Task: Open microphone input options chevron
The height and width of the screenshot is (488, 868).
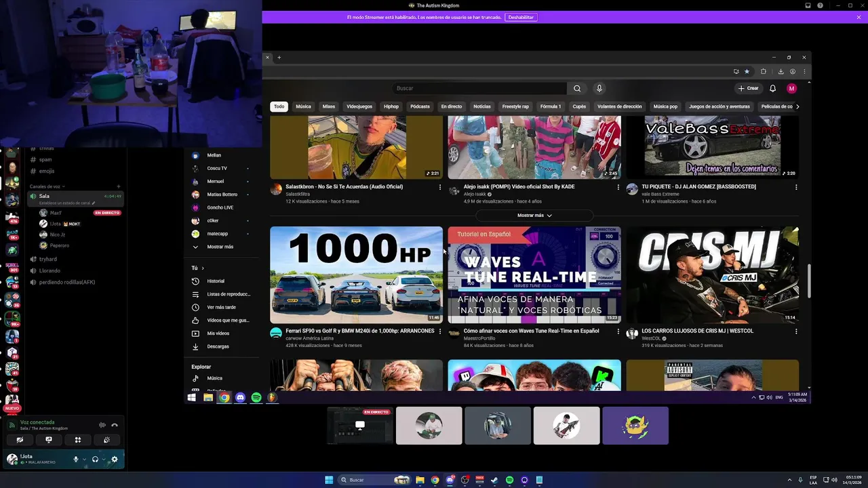Action: pyautogui.click(x=84, y=460)
